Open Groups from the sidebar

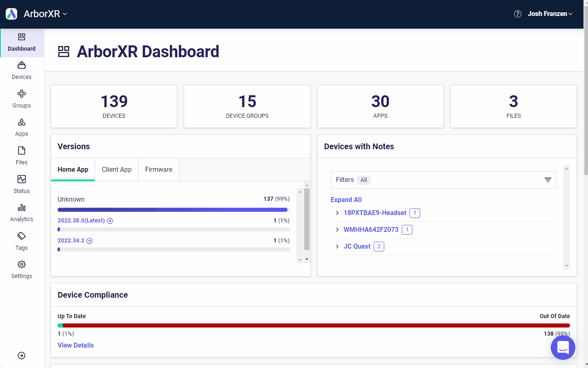22,100
